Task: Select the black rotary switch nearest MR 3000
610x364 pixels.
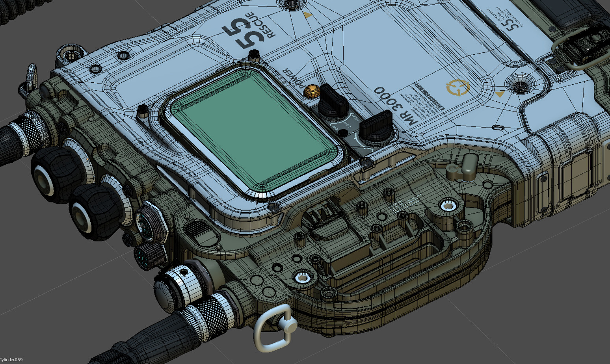Action: point(376,127)
